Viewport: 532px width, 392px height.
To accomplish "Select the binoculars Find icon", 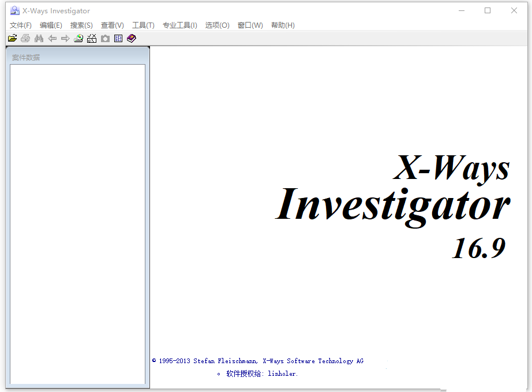I will pyautogui.click(x=39, y=38).
